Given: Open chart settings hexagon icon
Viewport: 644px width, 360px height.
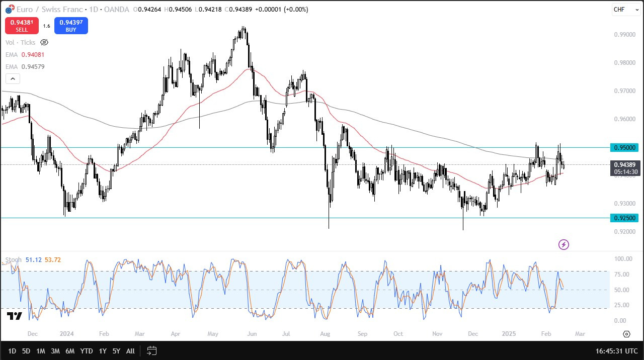Looking at the screenshot, I should (x=626, y=334).
